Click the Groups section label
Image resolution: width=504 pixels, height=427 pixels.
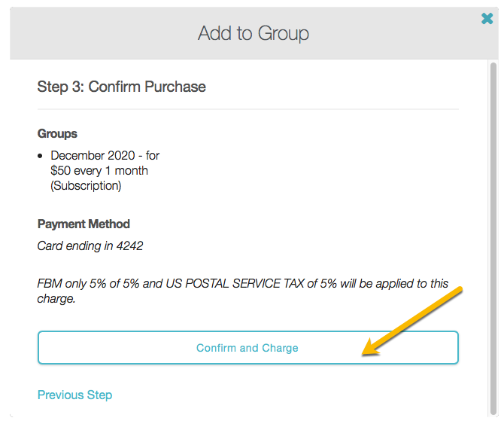click(x=57, y=133)
